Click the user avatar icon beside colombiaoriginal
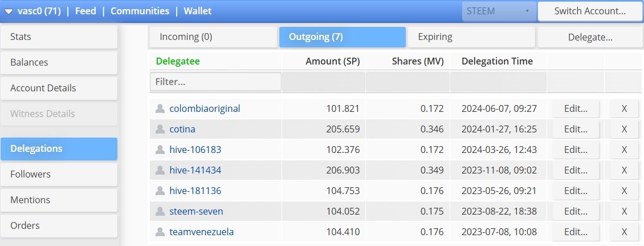This screenshot has width=644, height=246. (160, 108)
